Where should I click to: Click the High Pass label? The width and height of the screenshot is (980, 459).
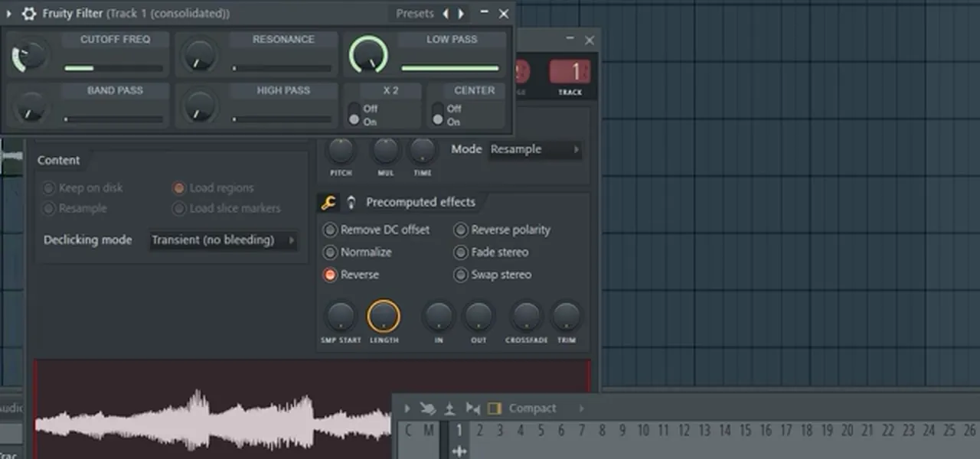[x=283, y=90]
